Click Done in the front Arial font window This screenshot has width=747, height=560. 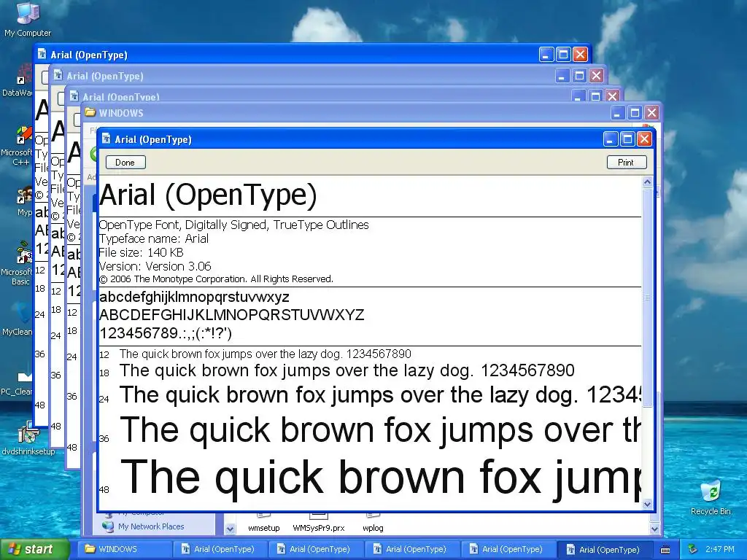click(125, 163)
